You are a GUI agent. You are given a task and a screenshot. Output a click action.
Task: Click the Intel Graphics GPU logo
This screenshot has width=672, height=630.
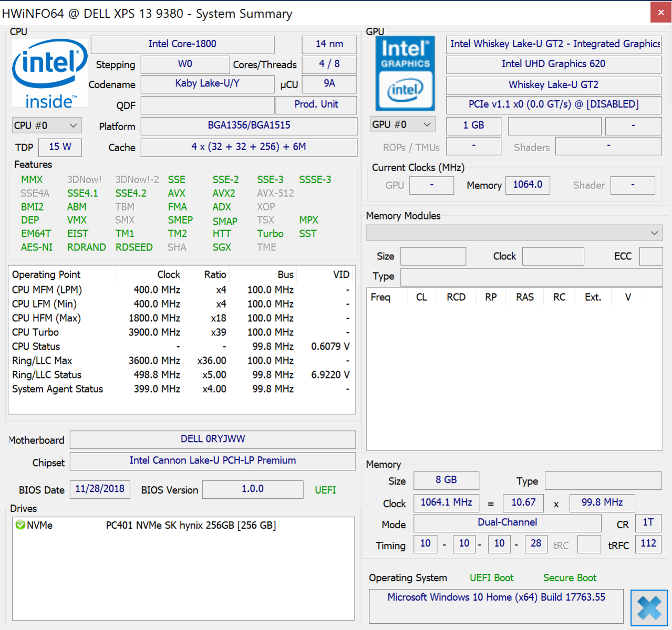(405, 73)
